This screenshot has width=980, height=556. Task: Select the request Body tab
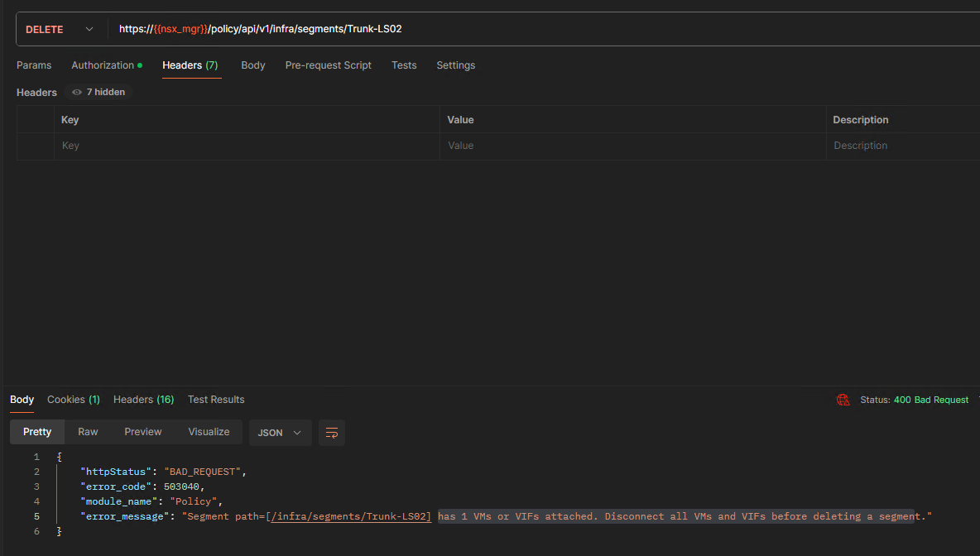[252, 65]
